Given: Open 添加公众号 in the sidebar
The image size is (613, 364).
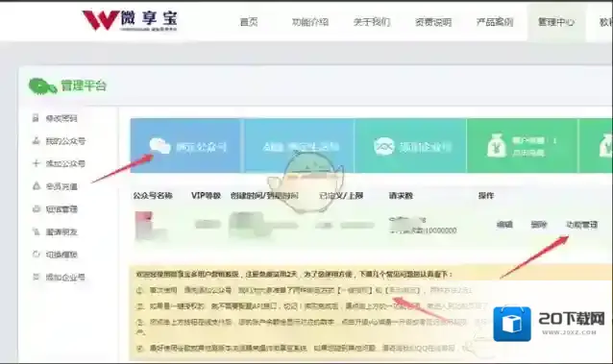Looking at the screenshot, I should tap(65, 163).
